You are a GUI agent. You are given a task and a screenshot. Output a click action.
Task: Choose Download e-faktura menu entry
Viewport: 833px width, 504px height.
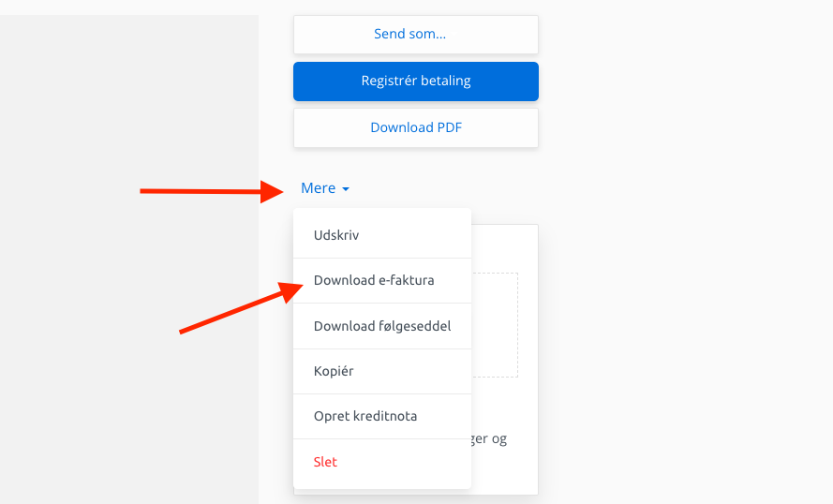tap(382, 280)
